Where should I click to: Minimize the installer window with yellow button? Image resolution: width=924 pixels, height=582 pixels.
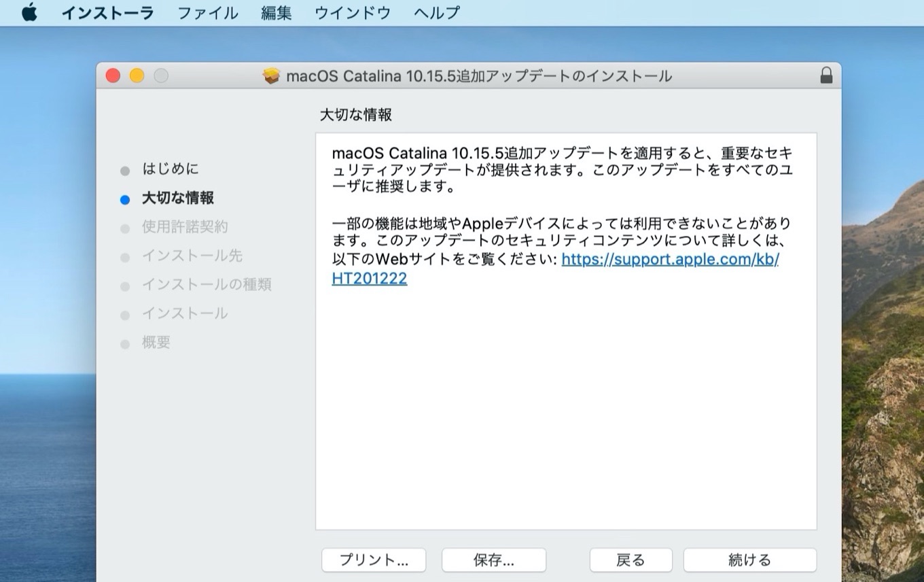(137, 75)
